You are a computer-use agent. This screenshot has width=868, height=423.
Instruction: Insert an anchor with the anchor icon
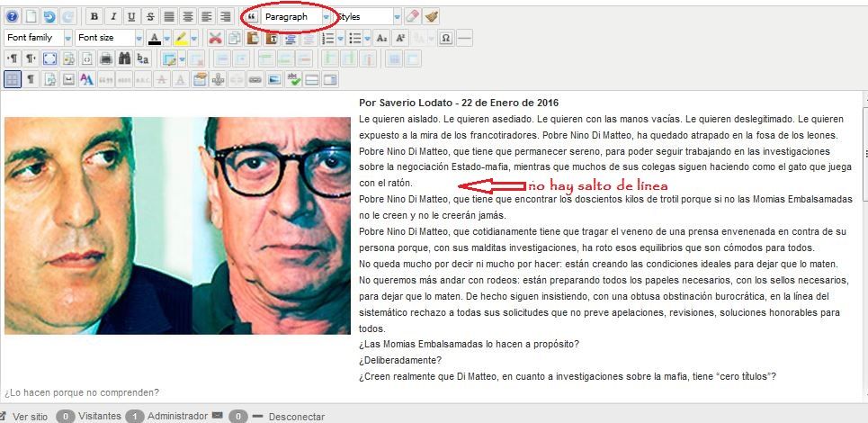(x=218, y=80)
